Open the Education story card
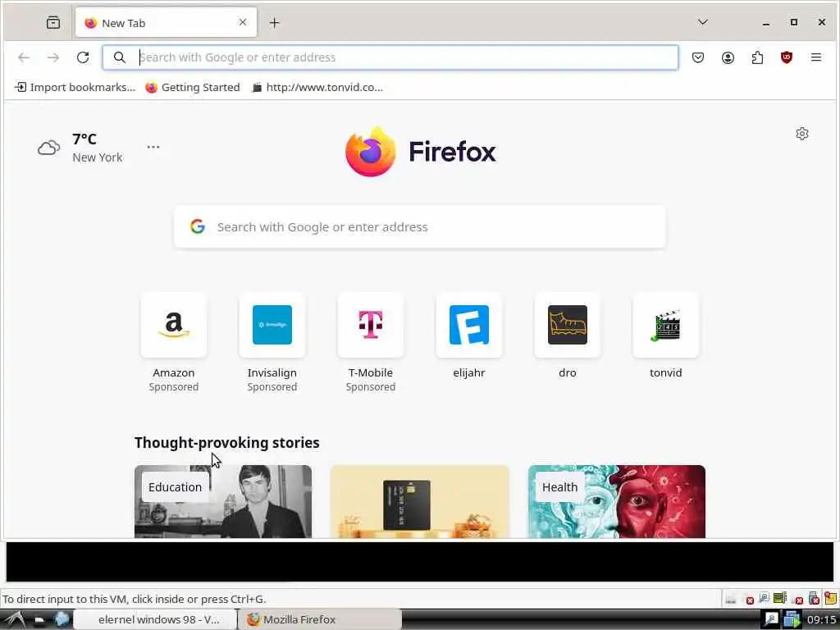The height and width of the screenshot is (630, 840). 223,501
